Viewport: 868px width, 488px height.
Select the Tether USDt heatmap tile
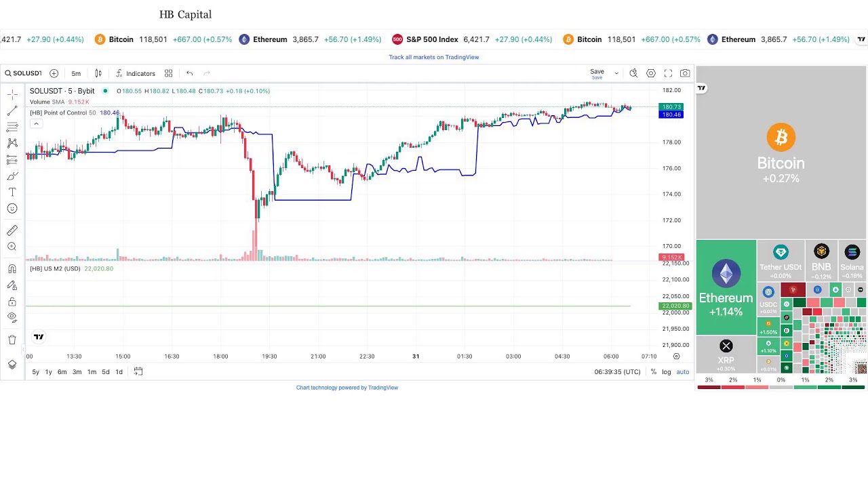click(x=781, y=260)
